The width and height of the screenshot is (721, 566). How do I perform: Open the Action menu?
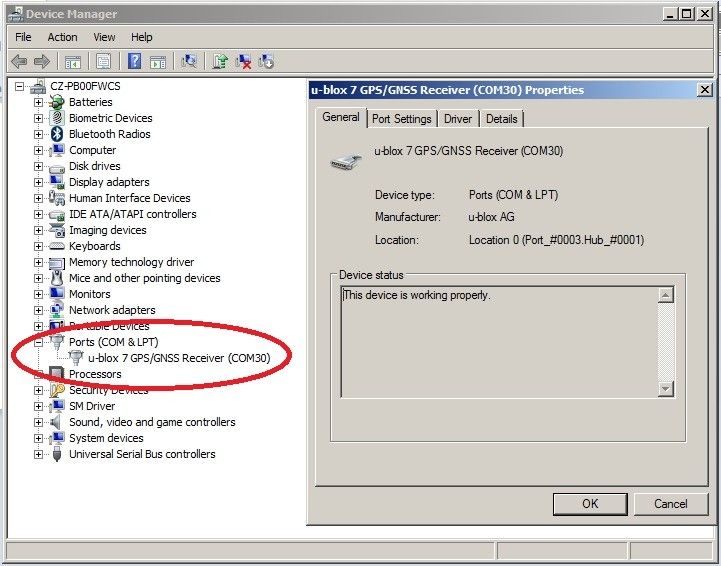point(63,37)
